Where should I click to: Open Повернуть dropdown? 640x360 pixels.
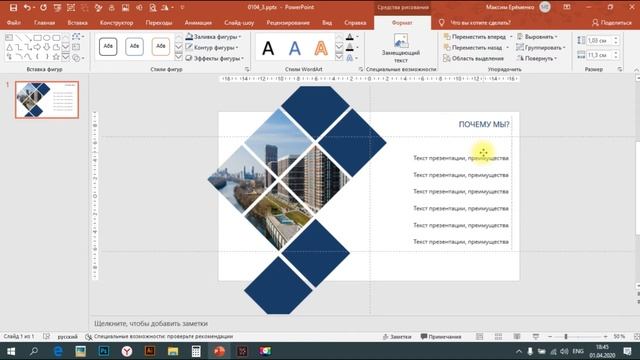(x=537, y=58)
